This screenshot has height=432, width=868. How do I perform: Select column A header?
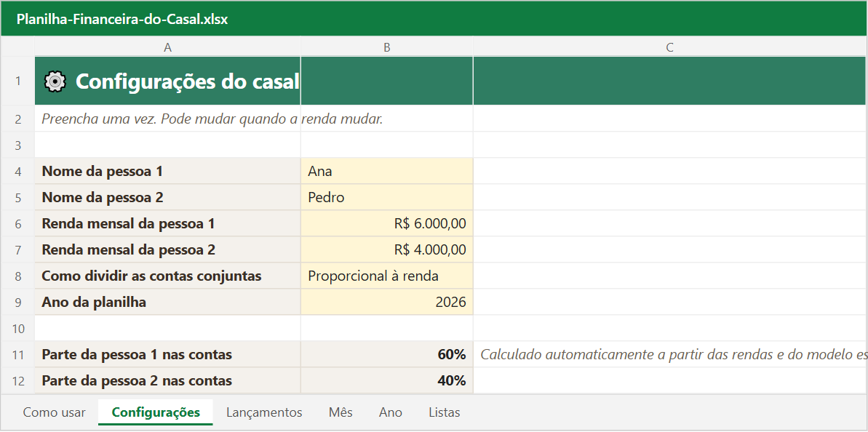click(x=168, y=47)
